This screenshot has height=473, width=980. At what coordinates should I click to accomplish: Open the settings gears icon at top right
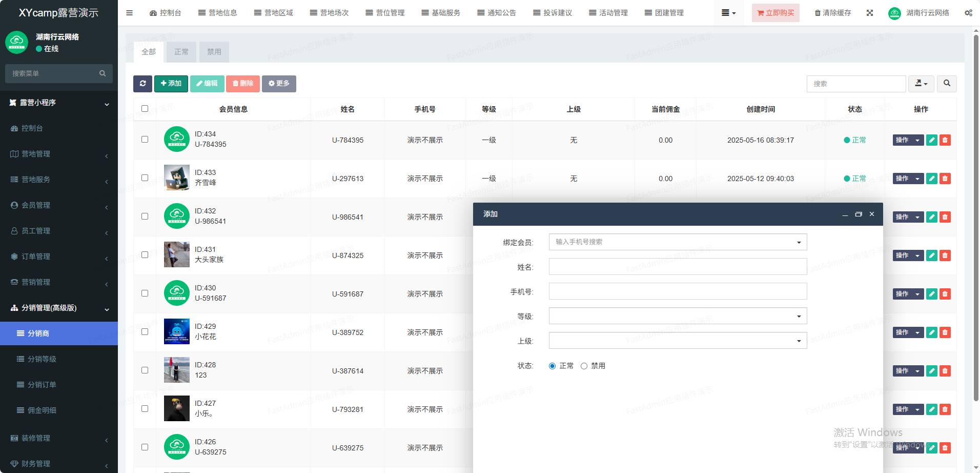click(968, 13)
